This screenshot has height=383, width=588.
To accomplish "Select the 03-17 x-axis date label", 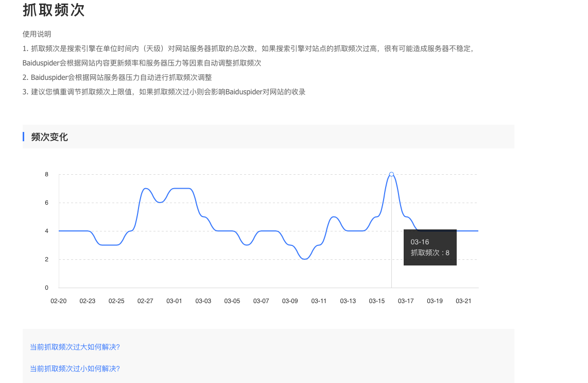I will pyautogui.click(x=406, y=301).
